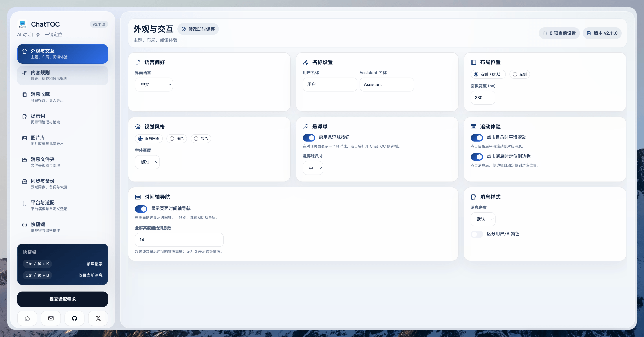Switch to 图片库 section

(x=63, y=141)
